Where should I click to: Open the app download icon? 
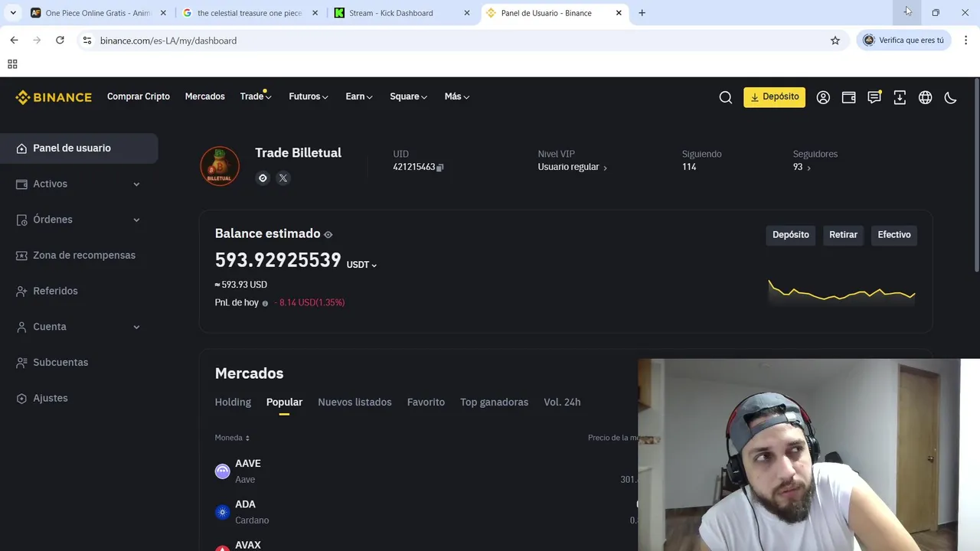click(x=900, y=97)
